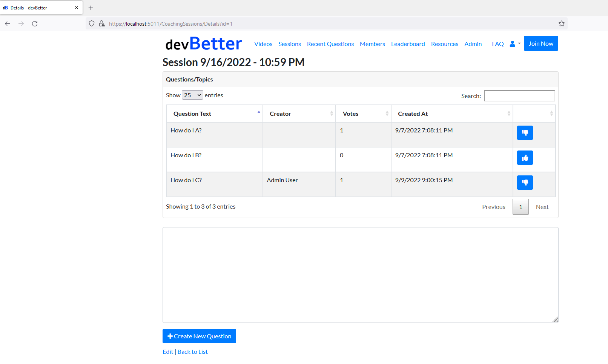This screenshot has width=608, height=364.
Task: Click the shield icon in the address bar
Action: point(91,23)
